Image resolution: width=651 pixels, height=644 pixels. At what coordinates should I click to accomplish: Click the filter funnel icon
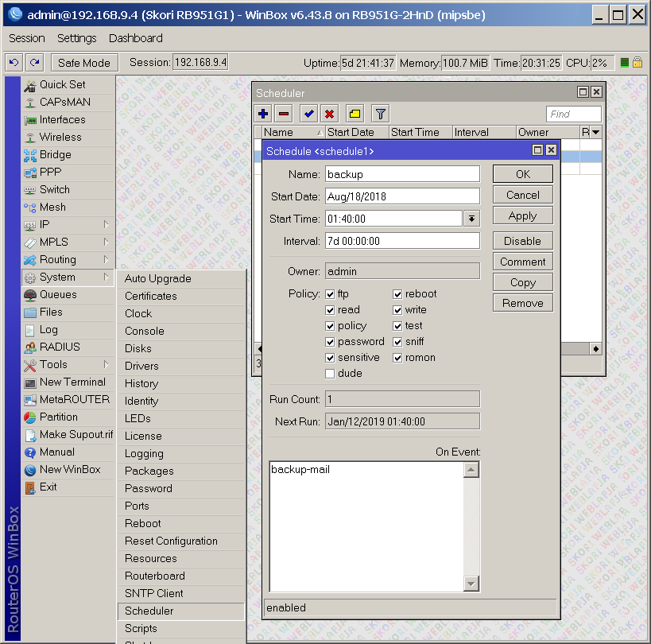(x=380, y=114)
